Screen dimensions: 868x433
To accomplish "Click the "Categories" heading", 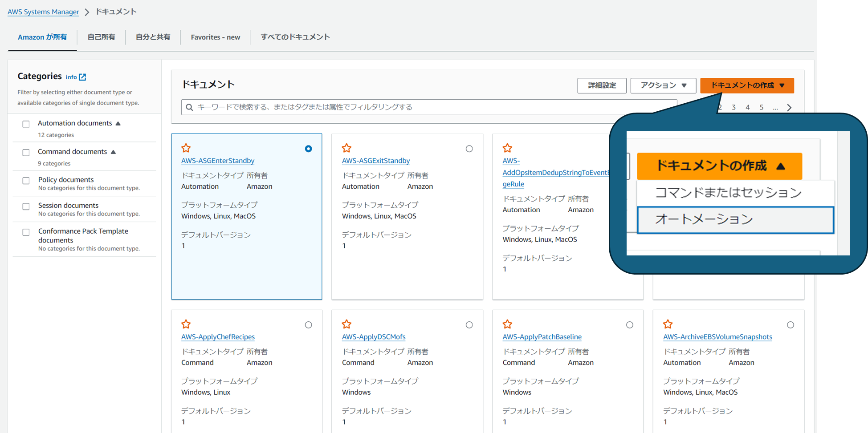I will point(40,76).
